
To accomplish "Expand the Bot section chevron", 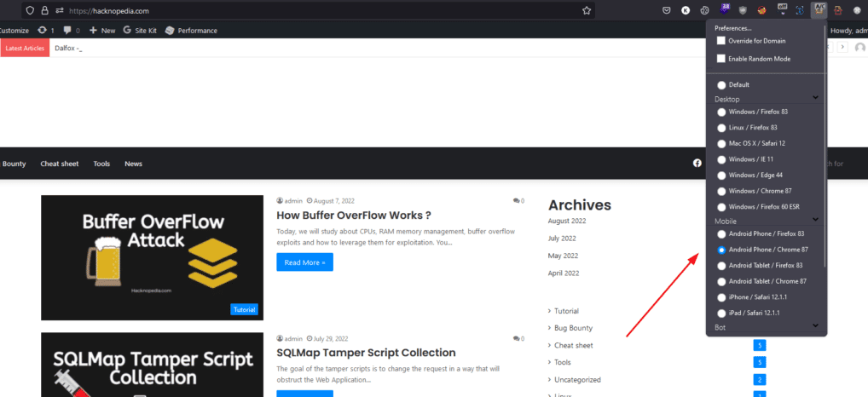I will click(815, 325).
